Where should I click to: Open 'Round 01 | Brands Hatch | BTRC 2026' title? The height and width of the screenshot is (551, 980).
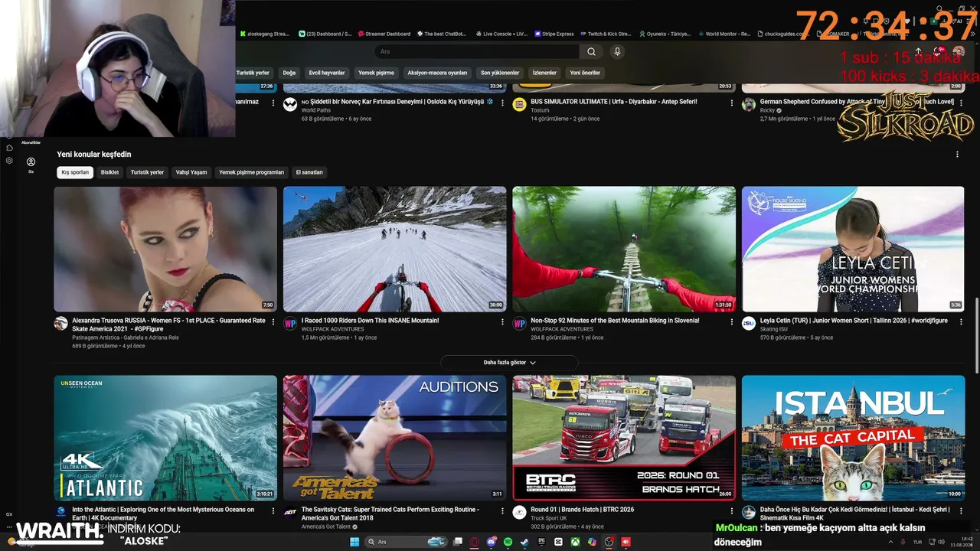tap(583, 510)
